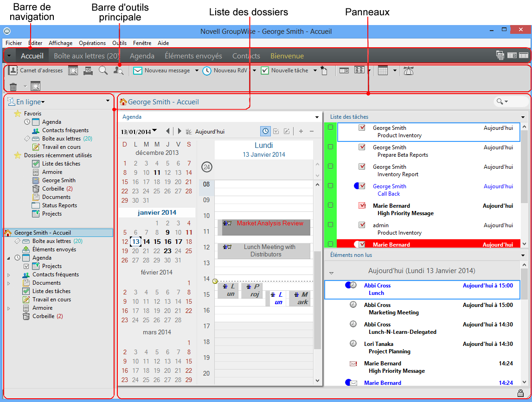
Task: Open Lunch Meeting with Distributors appointment
Action: click(x=264, y=251)
